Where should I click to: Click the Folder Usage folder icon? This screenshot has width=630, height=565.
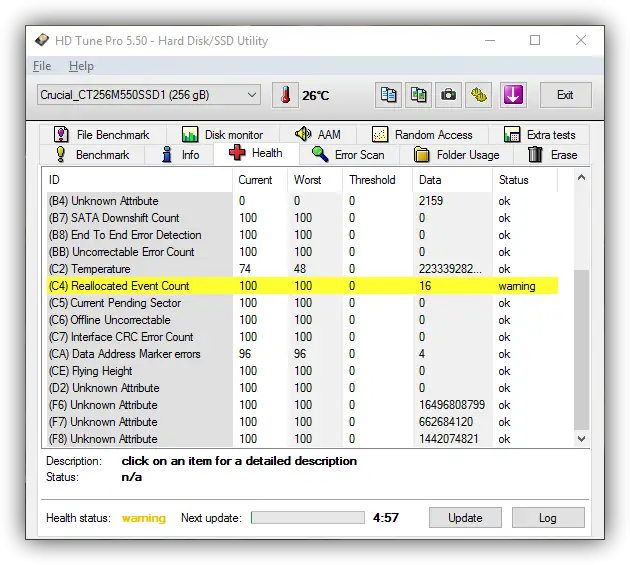point(421,154)
